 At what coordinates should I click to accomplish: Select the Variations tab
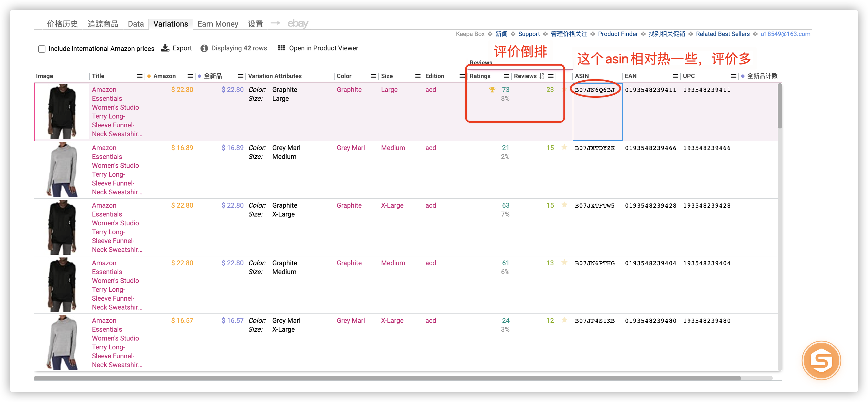171,24
